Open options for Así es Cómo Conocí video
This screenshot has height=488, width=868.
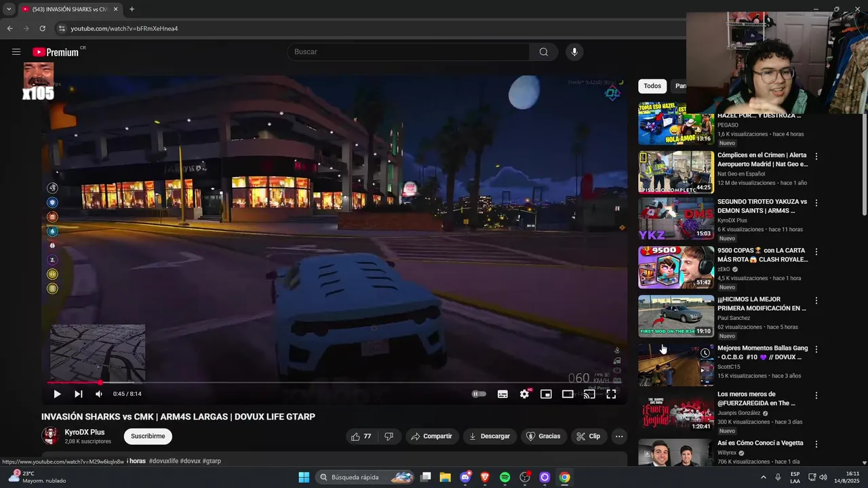[x=816, y=444]
